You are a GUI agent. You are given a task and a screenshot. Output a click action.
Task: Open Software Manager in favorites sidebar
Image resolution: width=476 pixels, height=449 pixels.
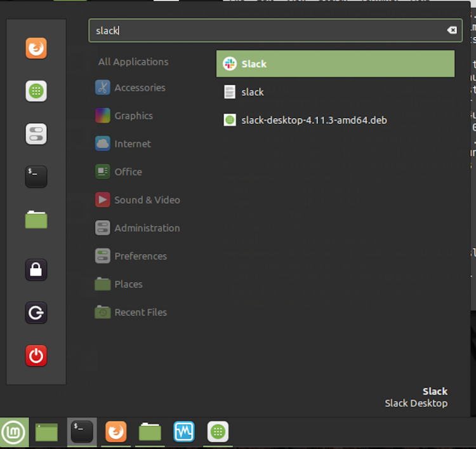[36, 91]
